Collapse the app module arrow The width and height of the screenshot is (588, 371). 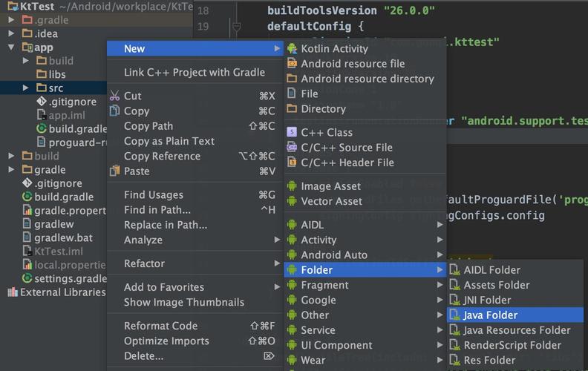tap(11, 47)
